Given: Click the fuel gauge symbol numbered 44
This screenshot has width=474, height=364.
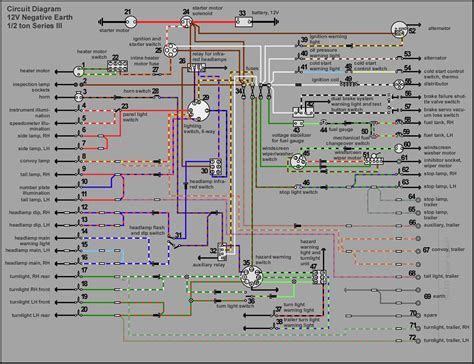Looking at the screenshot, I should (322, 123).
